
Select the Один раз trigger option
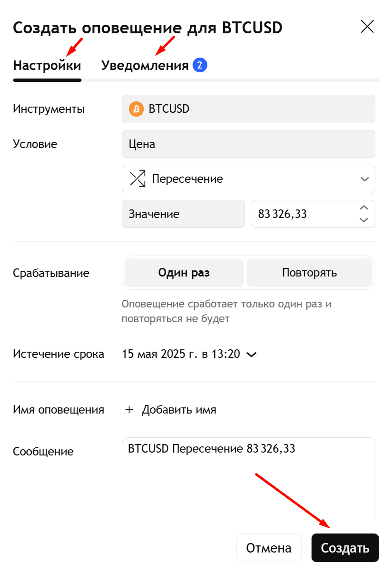pos(184,273)
